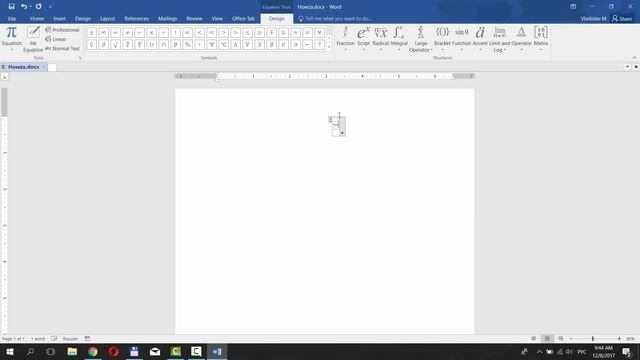The width and height of the screenshot is (640, 360).
Task: Open Ink Equation tool
Action: 33,39
